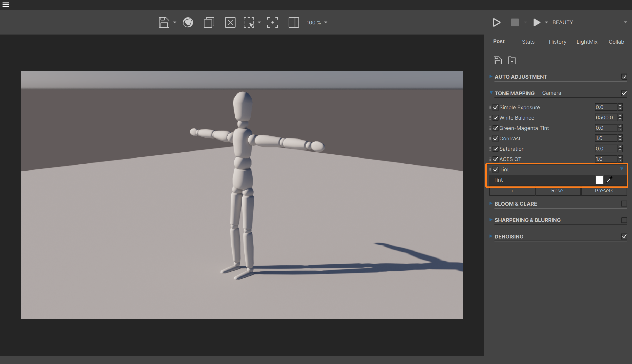Toggle the TONE MAPPING section checkbox
The image size is (632, 364).
(x=624, y=93)
